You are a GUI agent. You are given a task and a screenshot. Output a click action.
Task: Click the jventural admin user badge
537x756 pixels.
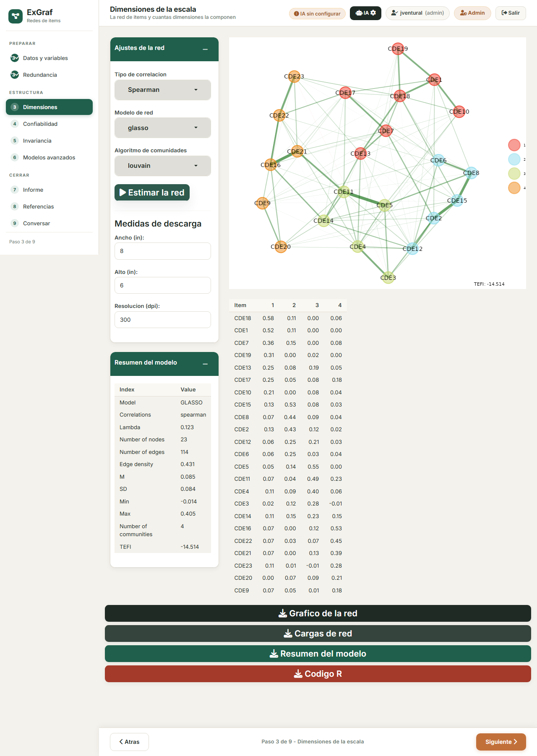(x=417, y=13)
